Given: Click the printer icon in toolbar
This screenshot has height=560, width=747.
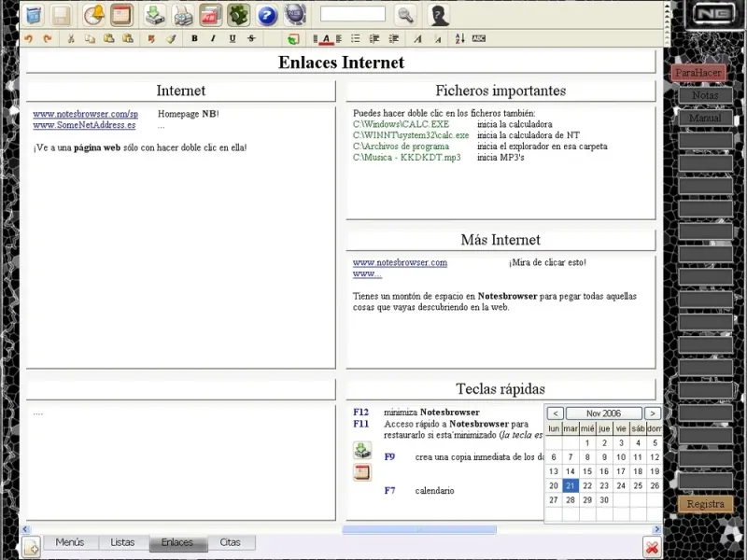Looking at the screenshot, I should tap(183, 15).
